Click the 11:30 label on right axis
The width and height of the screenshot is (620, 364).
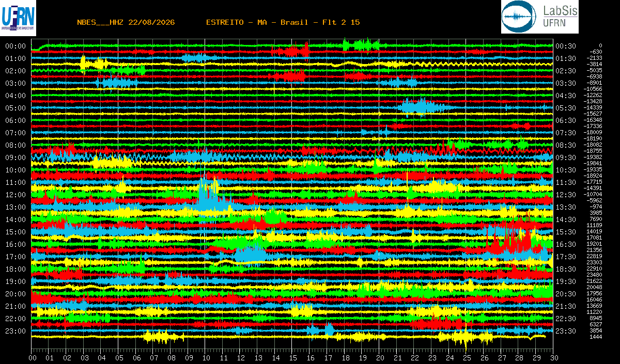[566, 182]
